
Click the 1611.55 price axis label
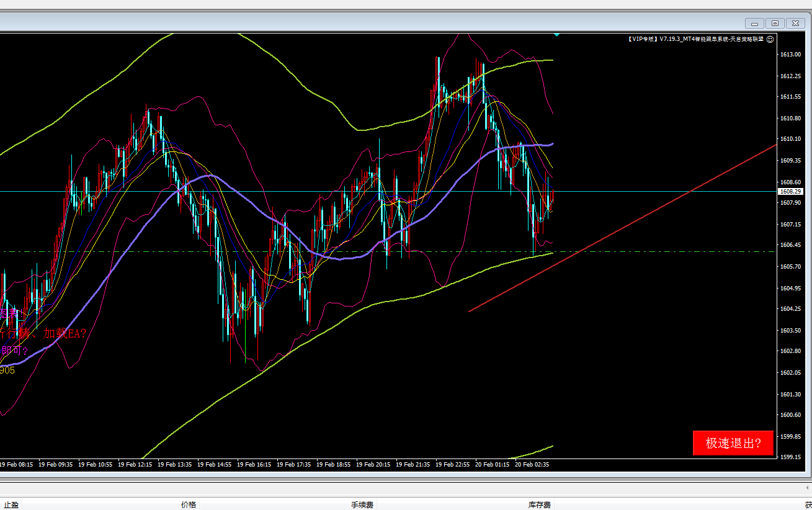(x=790, y=97)
